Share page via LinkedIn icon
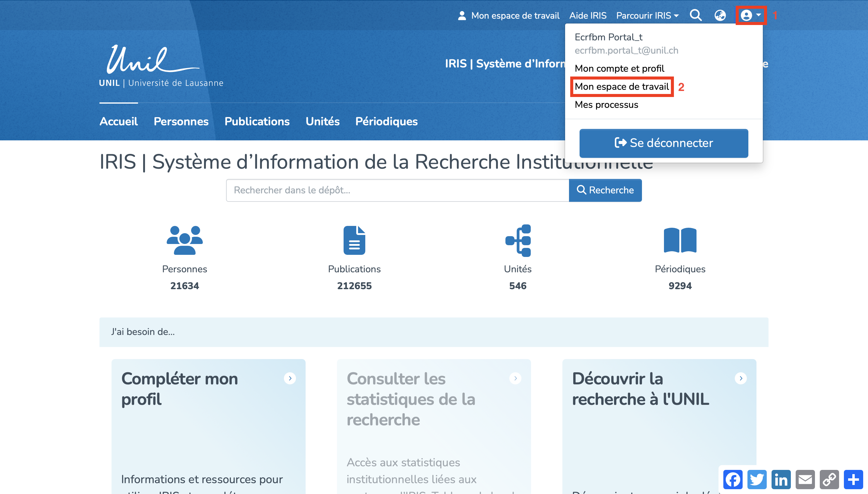The height and width of the screenshot is (494, 868). coord(781,480)
